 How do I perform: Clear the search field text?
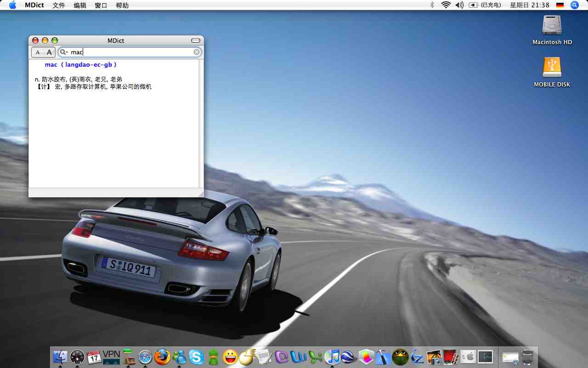[x=197, y=52]
